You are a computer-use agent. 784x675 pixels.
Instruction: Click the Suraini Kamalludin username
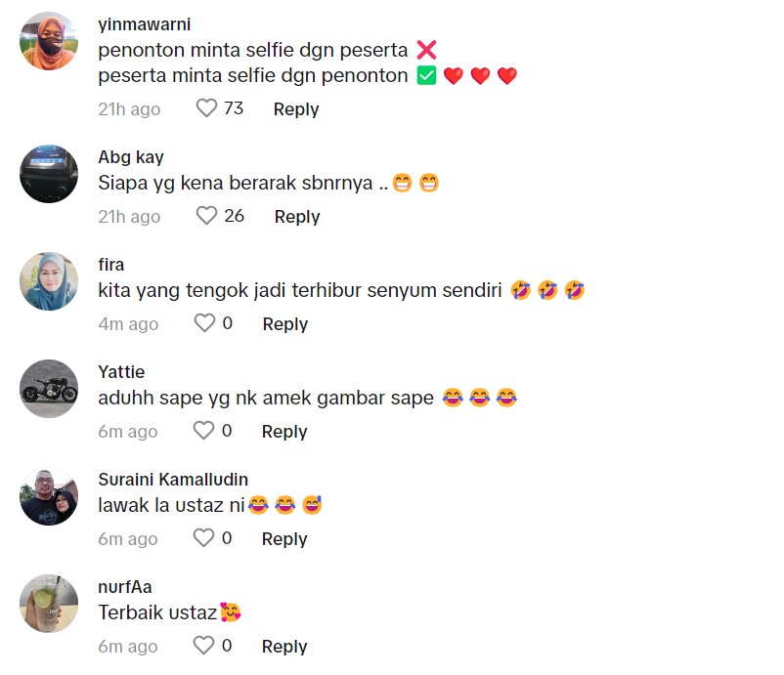(x=173, y=480)
